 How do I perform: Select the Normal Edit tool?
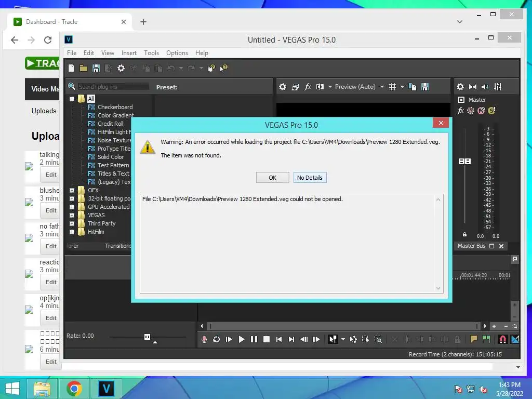click(x=332, y=339)
